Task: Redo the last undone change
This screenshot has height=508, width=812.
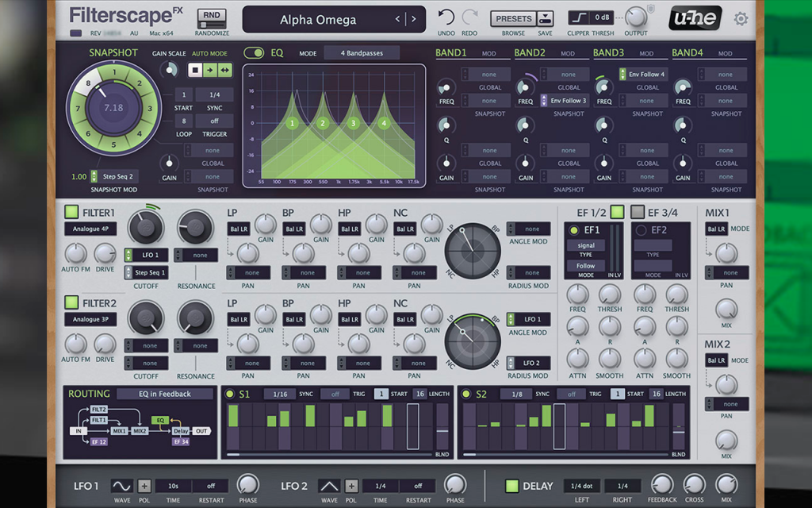Action: click(469, 17)
